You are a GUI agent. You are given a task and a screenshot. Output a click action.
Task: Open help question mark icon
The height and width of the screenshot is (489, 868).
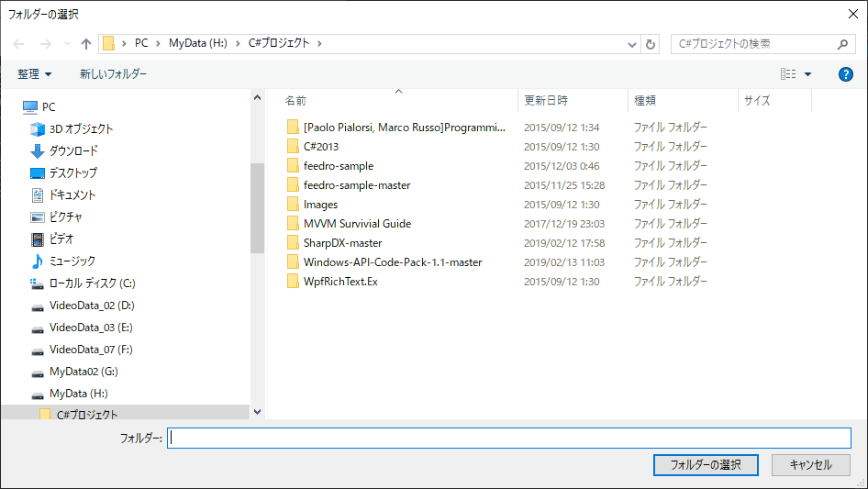point(845,74)
